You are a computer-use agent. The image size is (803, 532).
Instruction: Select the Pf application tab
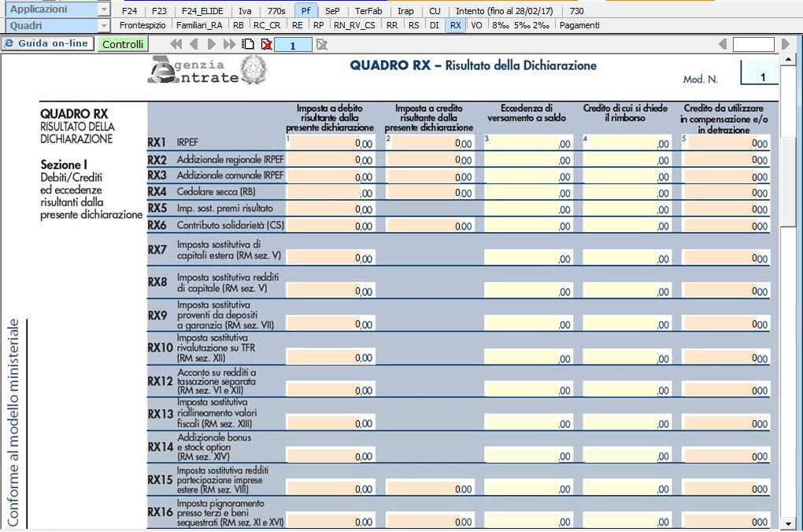[x=305, y=11]
